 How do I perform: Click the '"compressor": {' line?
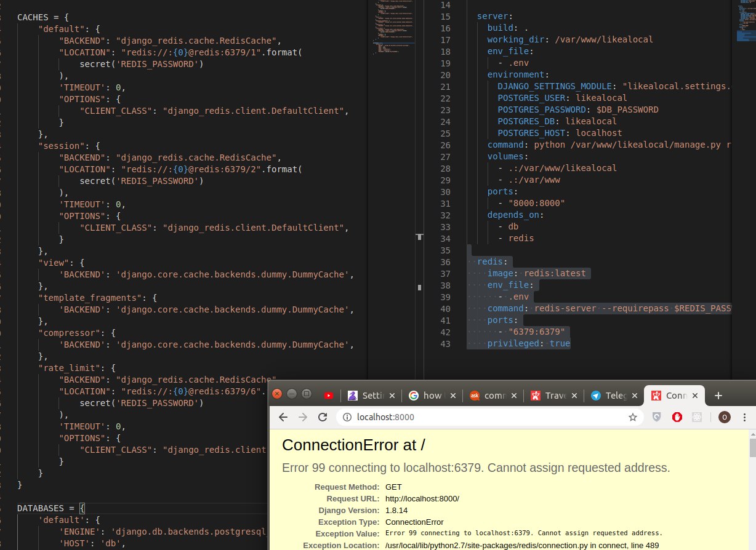point(76,333)
